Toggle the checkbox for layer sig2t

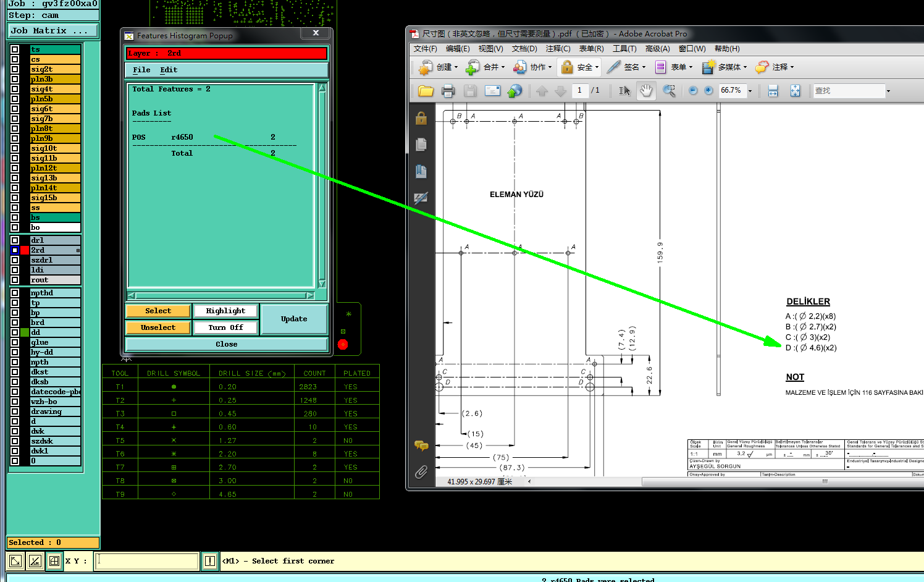(15, 69)
